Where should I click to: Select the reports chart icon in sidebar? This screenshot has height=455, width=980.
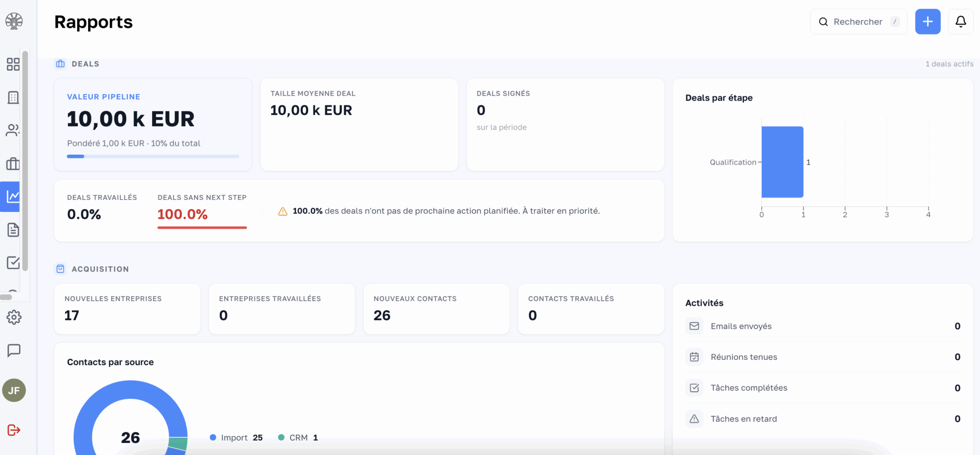[x=13, y=196]
